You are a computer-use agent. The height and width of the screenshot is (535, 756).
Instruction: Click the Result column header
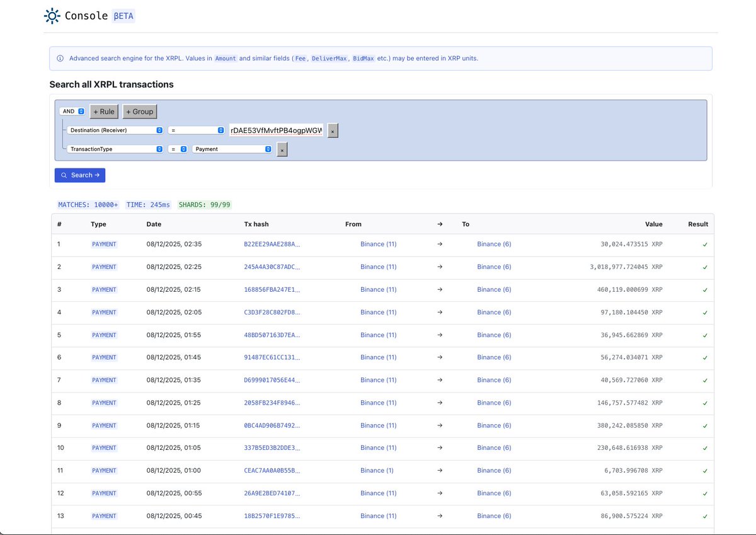pos(698,224)
